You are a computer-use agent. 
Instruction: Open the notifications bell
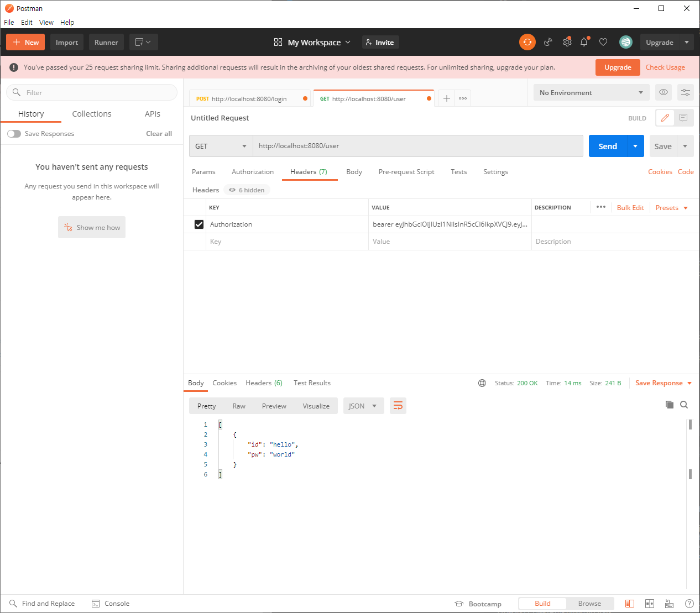point(584,42)
